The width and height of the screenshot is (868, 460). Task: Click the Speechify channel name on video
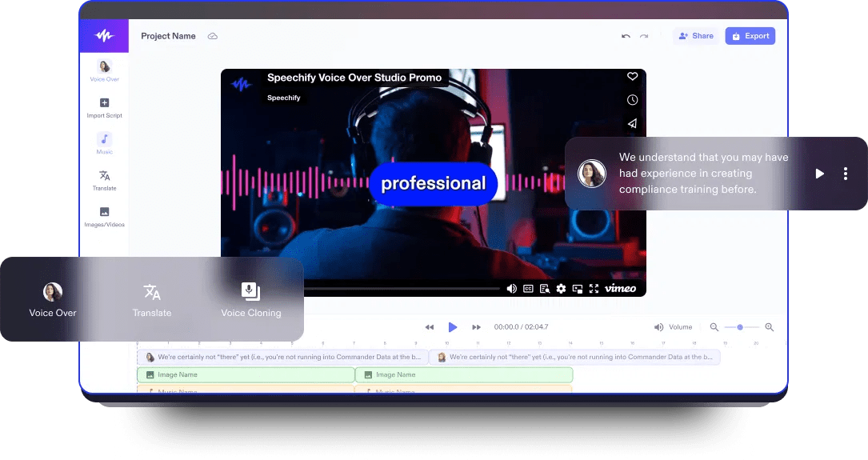283,98
